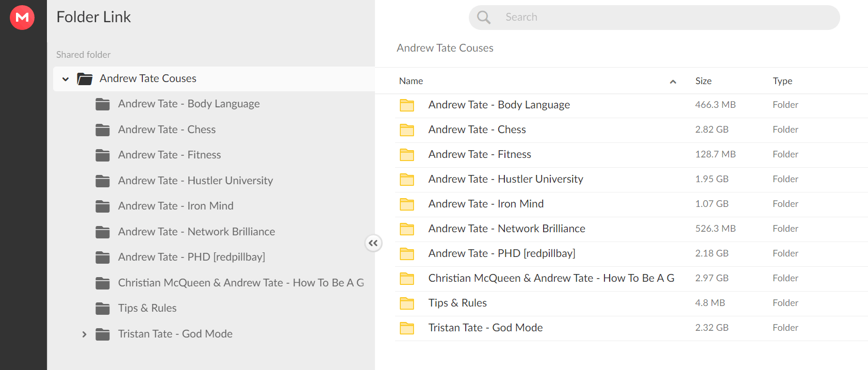Select Andrew Tate - Body Language file list name
868x370 pixels.
(x=499, y=105)
